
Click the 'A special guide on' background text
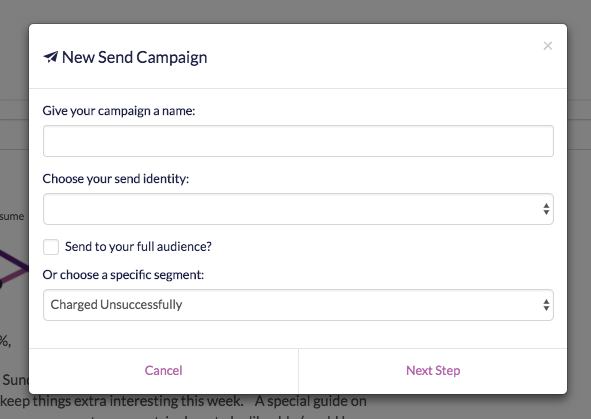point(311,401)
